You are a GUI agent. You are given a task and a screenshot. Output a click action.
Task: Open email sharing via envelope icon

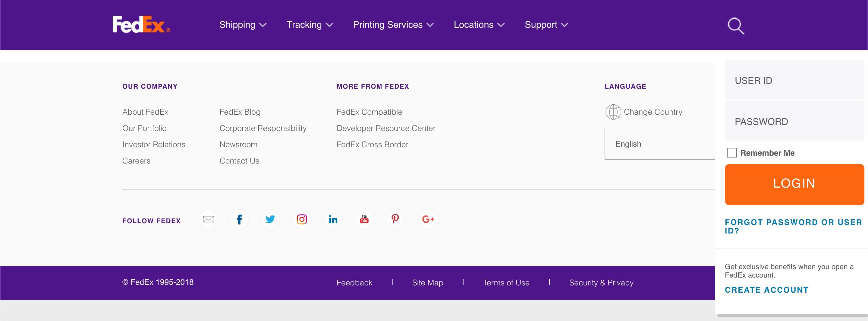click(x=208, y=219)
